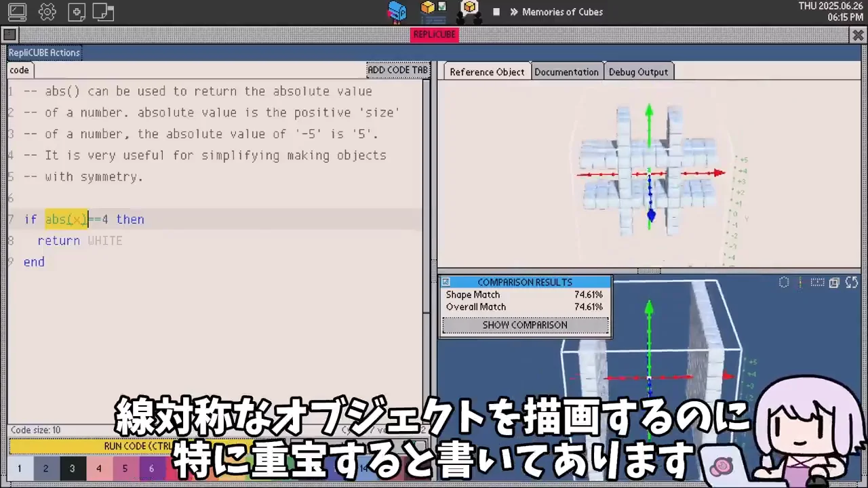The width and height of the screenshot is (868, 488).
Task: Switch to the Reference Object tab
Action: 487,72
